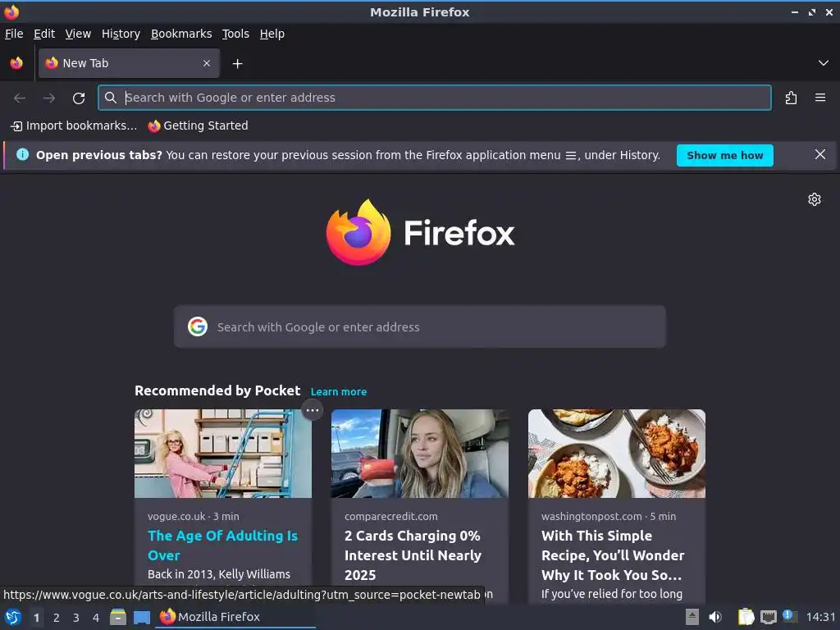Switch to workspace 2
The image size is (840, 630).
coord(57,618)
